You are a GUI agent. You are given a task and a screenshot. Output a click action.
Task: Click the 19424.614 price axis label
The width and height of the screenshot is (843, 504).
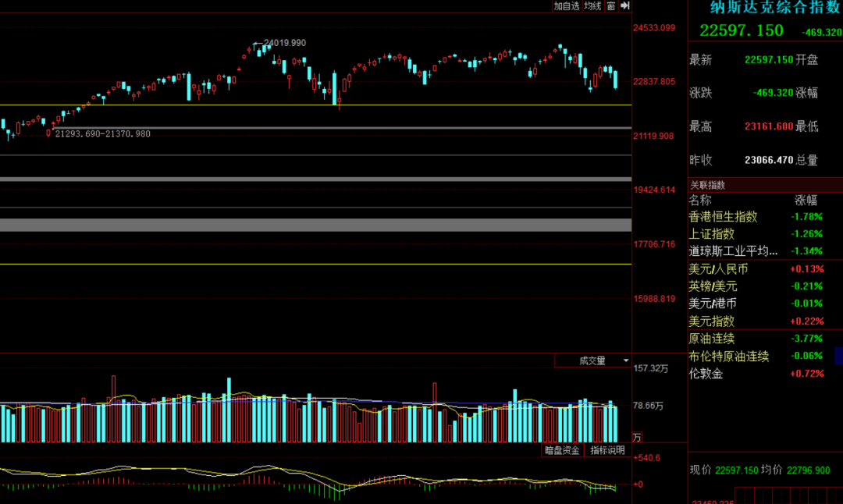click(x=654, y=190)
